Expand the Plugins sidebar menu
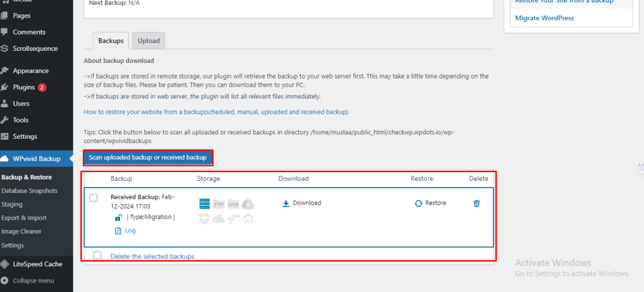 [24, 87]
